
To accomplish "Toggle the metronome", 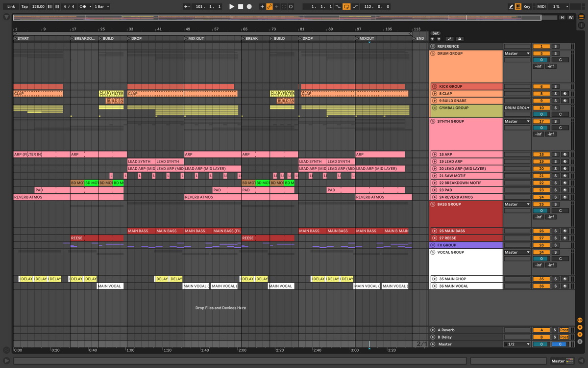I will click(83, 7).
